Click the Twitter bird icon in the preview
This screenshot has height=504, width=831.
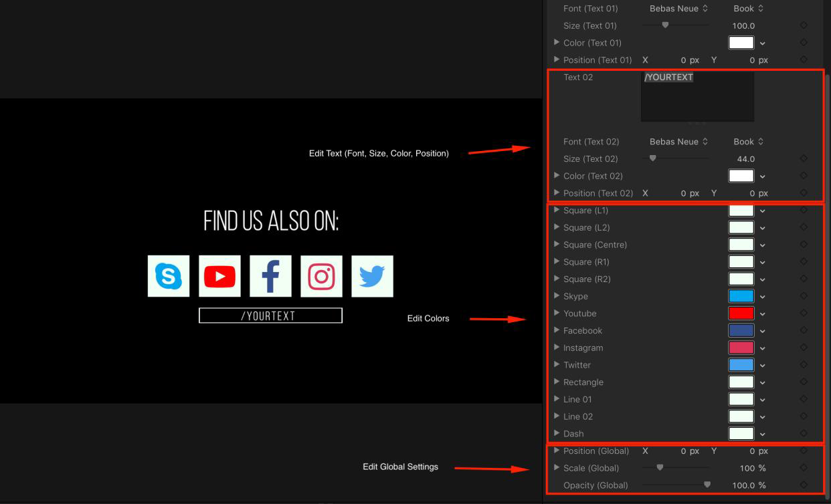pyautogui.click(x=372, y=276)
